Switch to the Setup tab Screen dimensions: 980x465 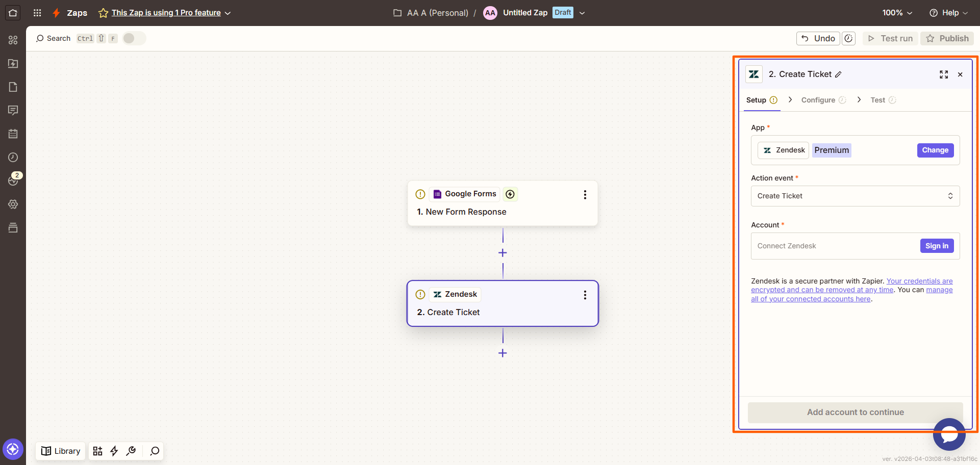tap(762, 100)
